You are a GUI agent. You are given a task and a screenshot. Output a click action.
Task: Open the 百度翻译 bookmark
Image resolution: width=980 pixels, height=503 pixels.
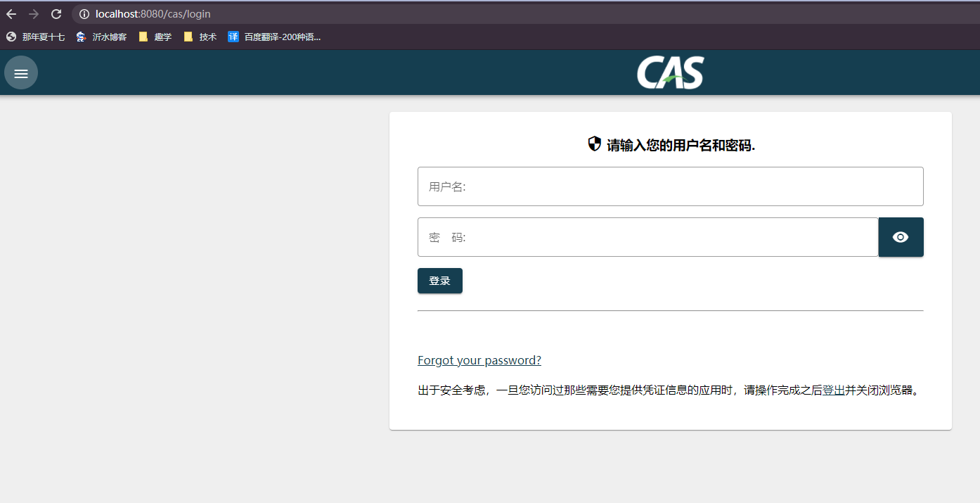coord(274,37)
